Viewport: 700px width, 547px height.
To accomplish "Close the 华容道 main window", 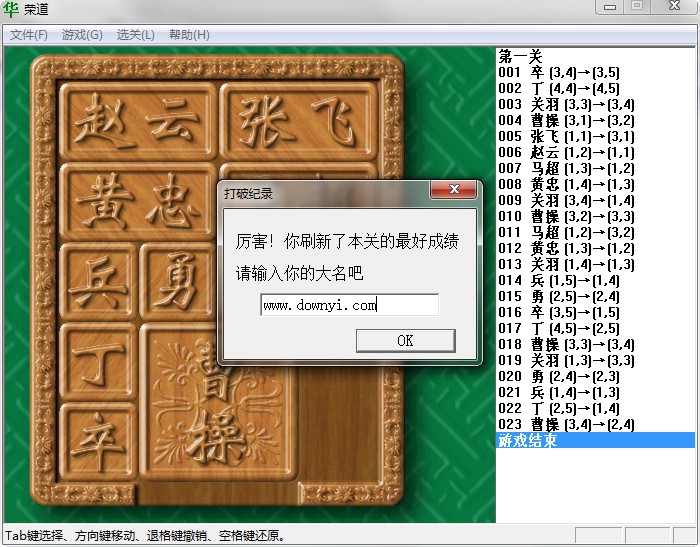I will tap(675, 7).
